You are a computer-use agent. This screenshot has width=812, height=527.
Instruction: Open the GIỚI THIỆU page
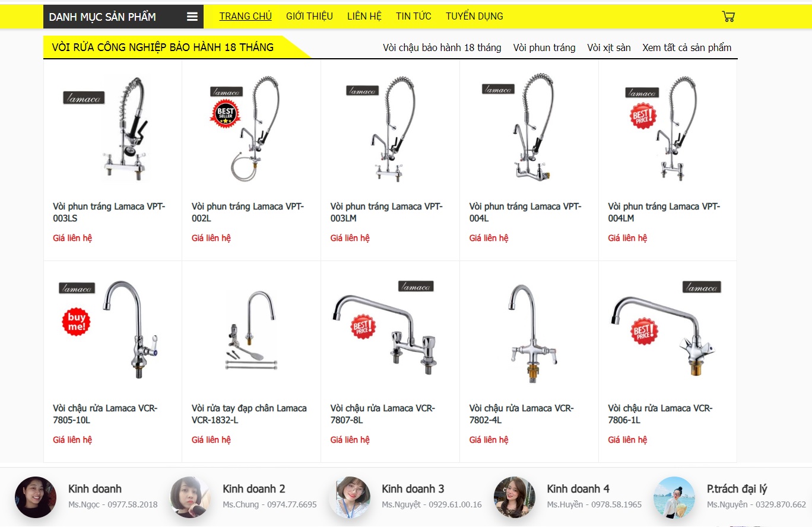[x=309, y=16]
